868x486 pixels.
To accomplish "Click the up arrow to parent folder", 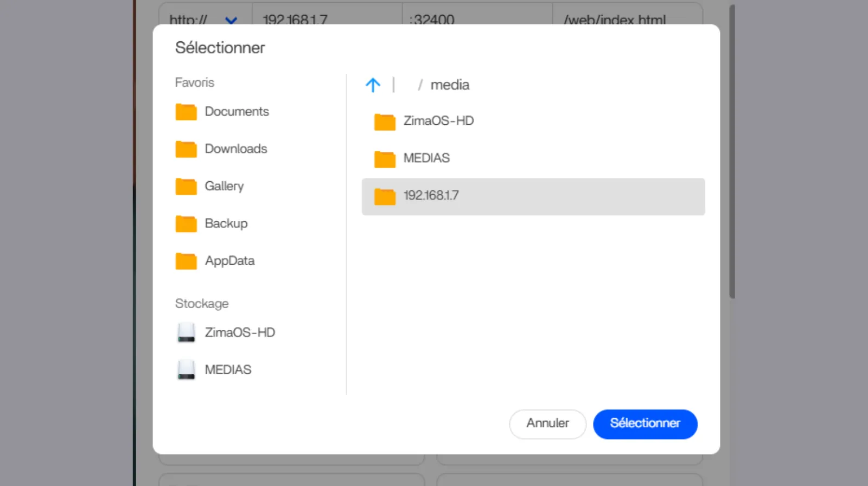I will pyautogui.click(x=373, y=85).
